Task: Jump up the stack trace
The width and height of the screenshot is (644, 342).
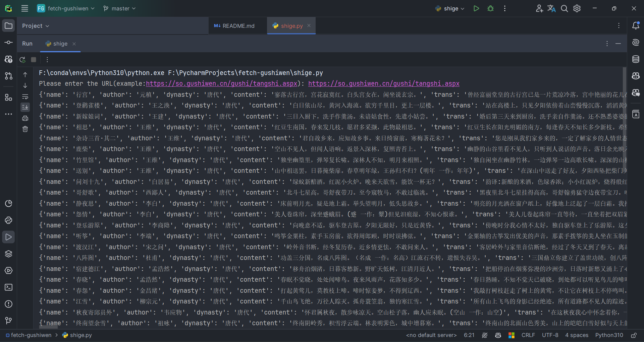Action: (25, 75)
